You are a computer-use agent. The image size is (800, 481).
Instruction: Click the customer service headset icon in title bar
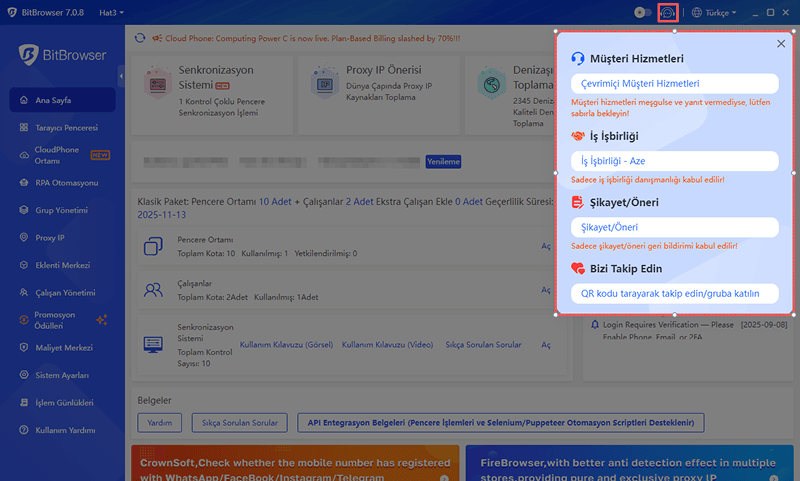pyautogui.click(x=669, y=13)
